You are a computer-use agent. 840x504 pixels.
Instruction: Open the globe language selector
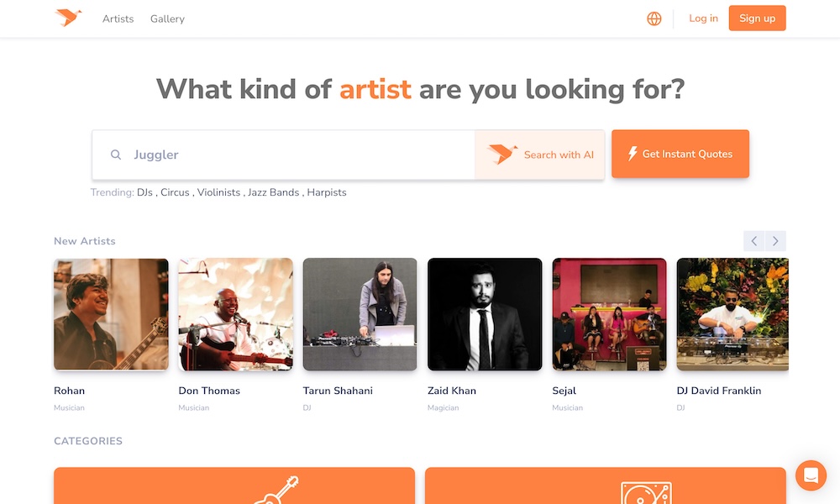(654, 18)
